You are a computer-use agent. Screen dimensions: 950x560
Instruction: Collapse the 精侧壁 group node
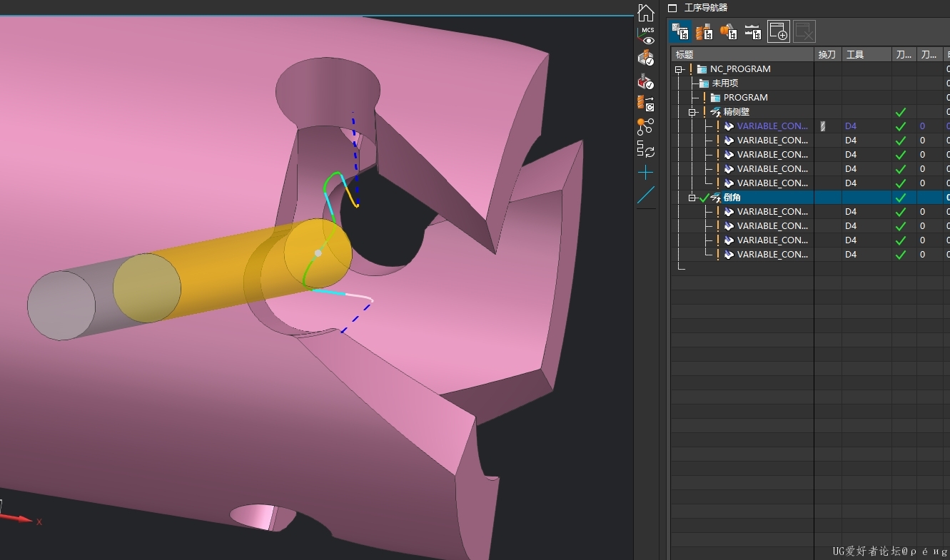[692, 112]
